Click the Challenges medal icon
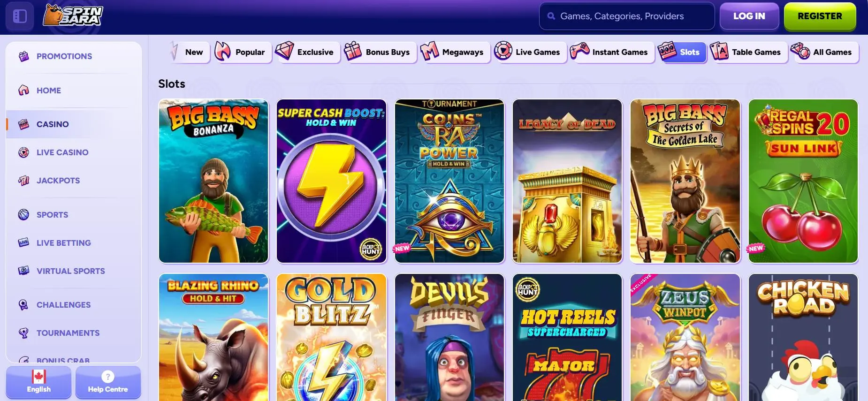The image size is (868, 401). coord(24,305)
